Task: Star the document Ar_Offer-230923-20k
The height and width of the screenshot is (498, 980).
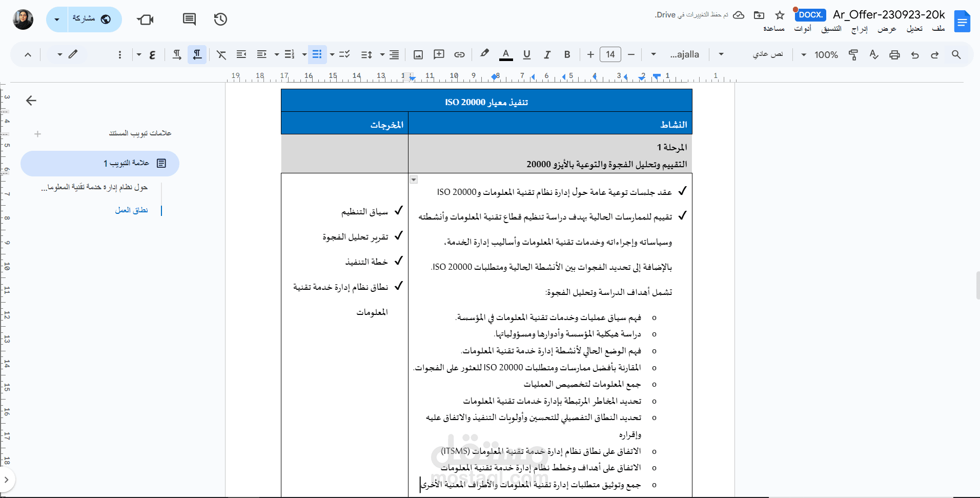Action: 780,15
